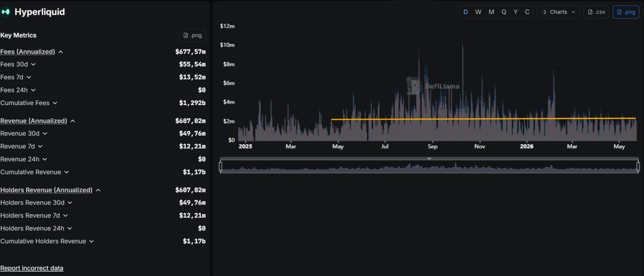This screenshot has height=276, width=644.
Task: Click the 2026 label on chart axis
Action: [527, 146]
